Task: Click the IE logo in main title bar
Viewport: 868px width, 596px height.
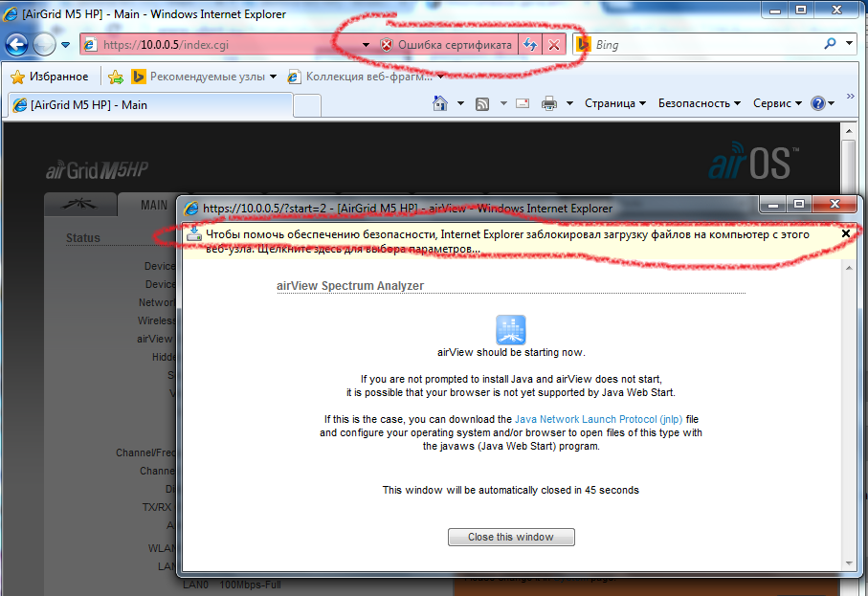Action: pyautogui.click(x=11, y=13)
